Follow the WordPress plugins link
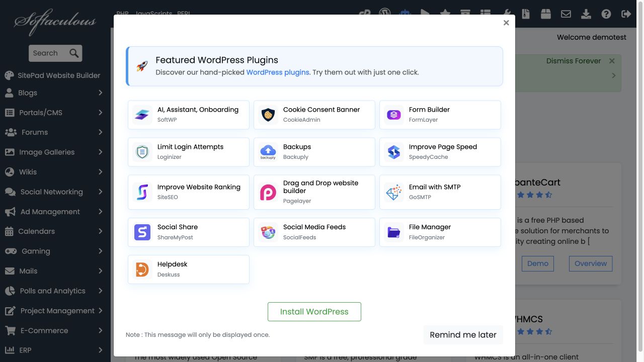This screenshot has width=644, height=362. point(278,72)
